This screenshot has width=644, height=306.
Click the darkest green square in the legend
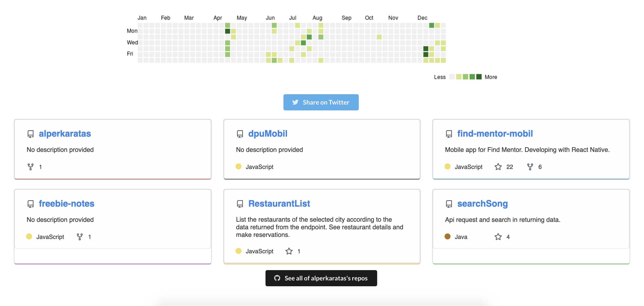tap(479, 77)
